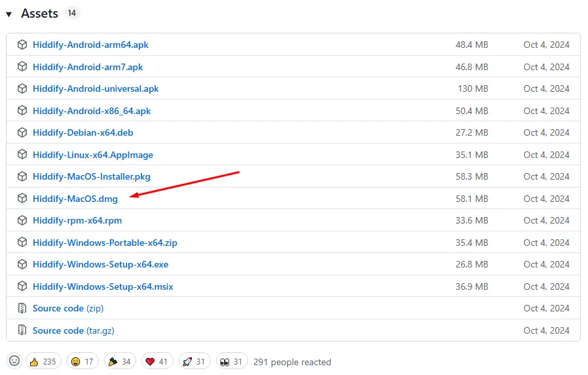The image size is (588, 375).
Task: Download Hiddify-Android-x86_64.apk
Action: coord(92,111)
